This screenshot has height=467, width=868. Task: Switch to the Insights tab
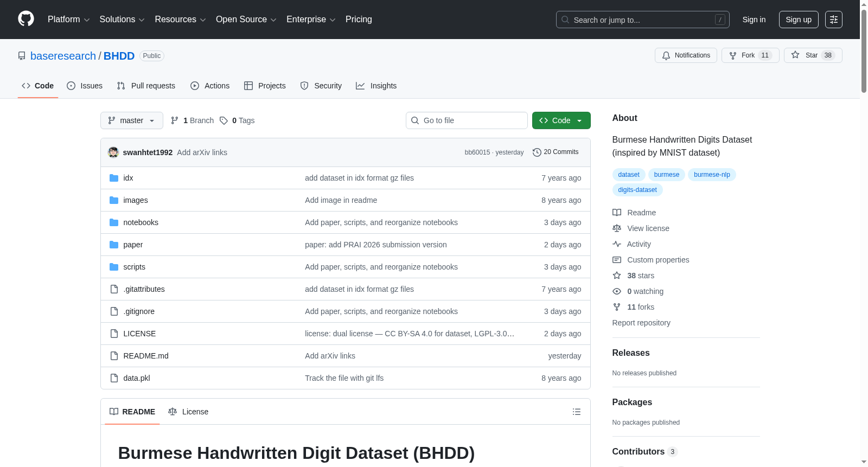point(376,86)
